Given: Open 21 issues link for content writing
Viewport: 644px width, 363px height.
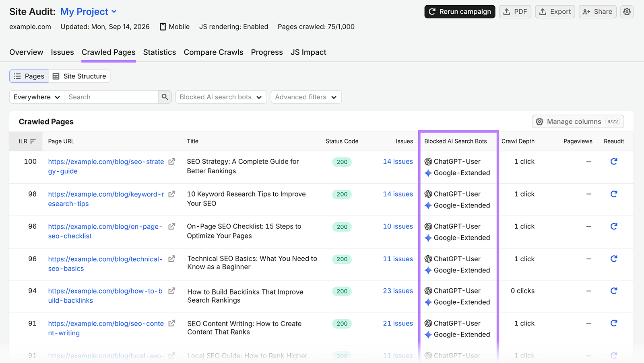Looking at the screenshot, I should (398, 323).
